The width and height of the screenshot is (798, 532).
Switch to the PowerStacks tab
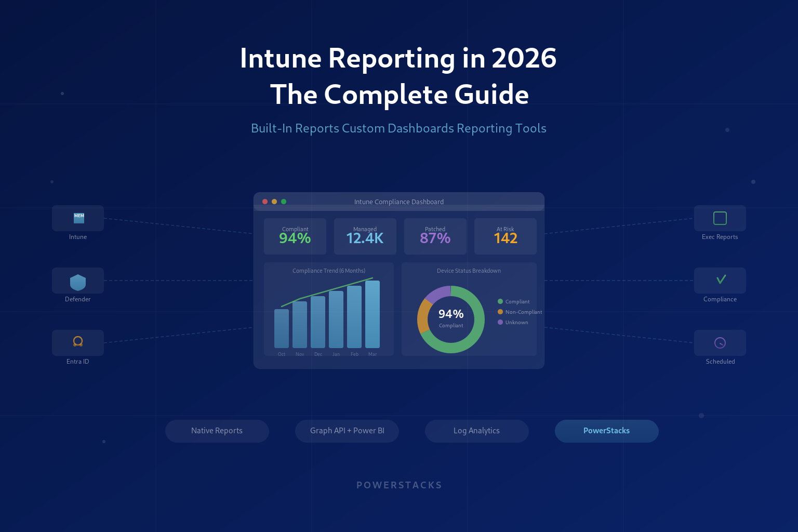[x=606, y=431]
